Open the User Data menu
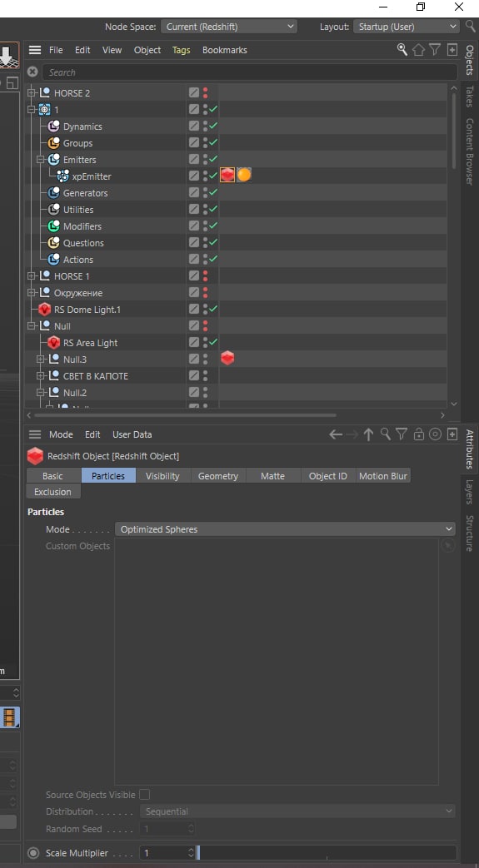Viewport: 479px width, 868px height. (x=132, y=434)
